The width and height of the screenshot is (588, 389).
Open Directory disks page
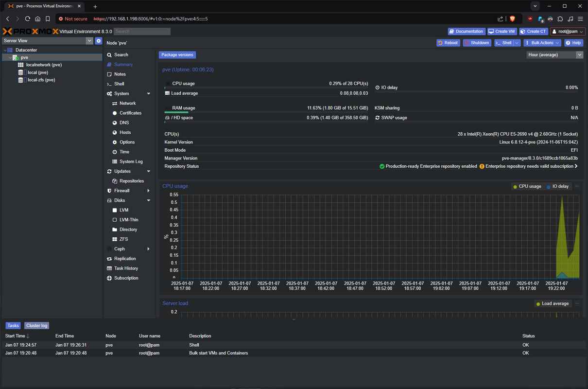coord(128,230)
